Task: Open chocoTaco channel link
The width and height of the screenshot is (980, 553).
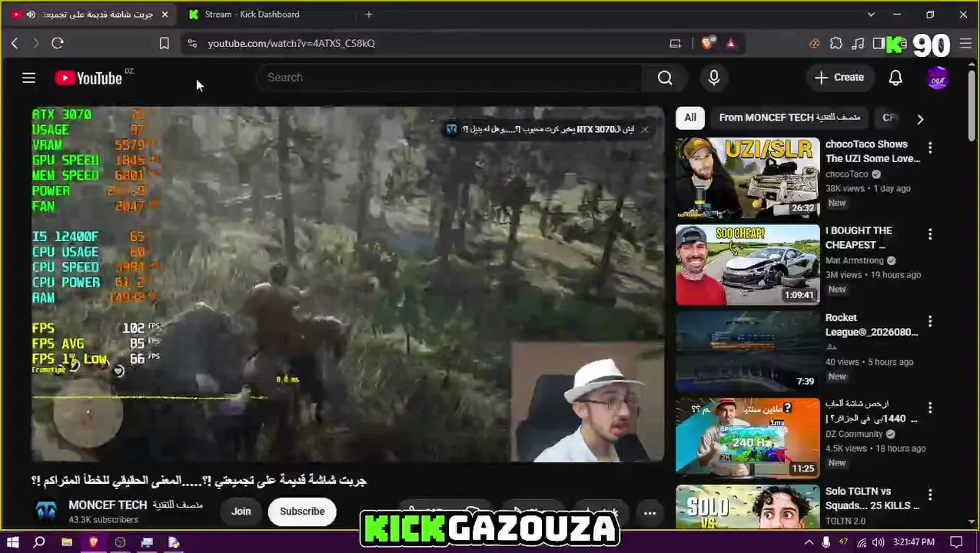Action: point(847,174)
